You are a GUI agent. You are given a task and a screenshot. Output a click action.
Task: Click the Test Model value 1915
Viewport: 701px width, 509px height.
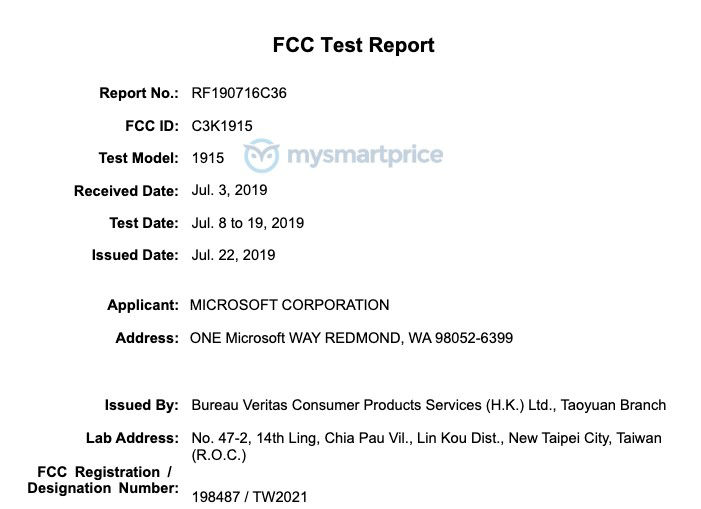coord(207,158)
